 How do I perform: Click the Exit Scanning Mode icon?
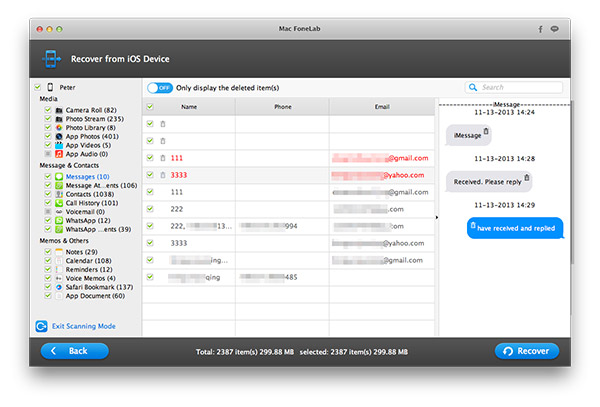tap(41, 326)
